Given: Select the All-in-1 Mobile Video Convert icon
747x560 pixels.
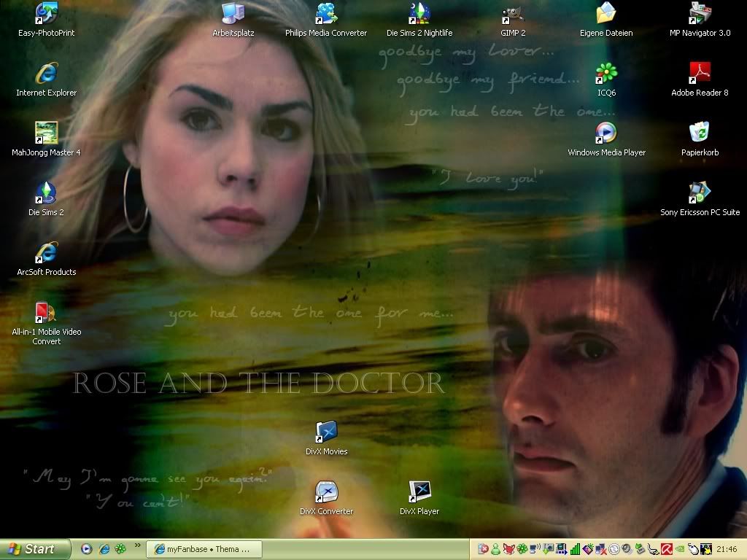Looking at the screenshot, I should pyautogui.click(x=46, y=324).
